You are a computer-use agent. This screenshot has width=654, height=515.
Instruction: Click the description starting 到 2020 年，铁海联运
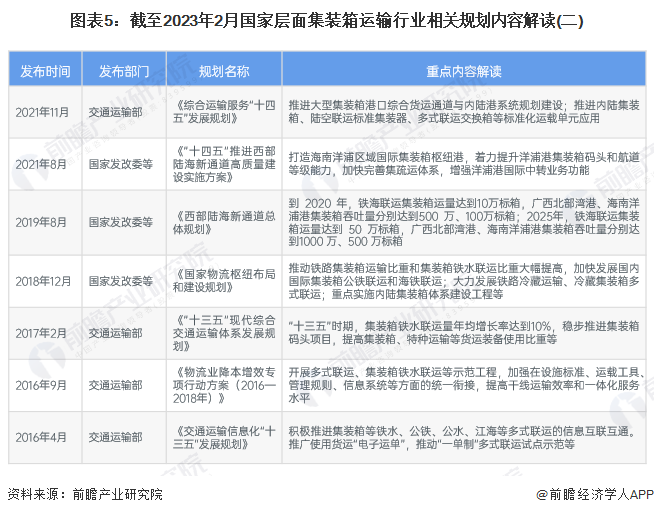point(464,222)
